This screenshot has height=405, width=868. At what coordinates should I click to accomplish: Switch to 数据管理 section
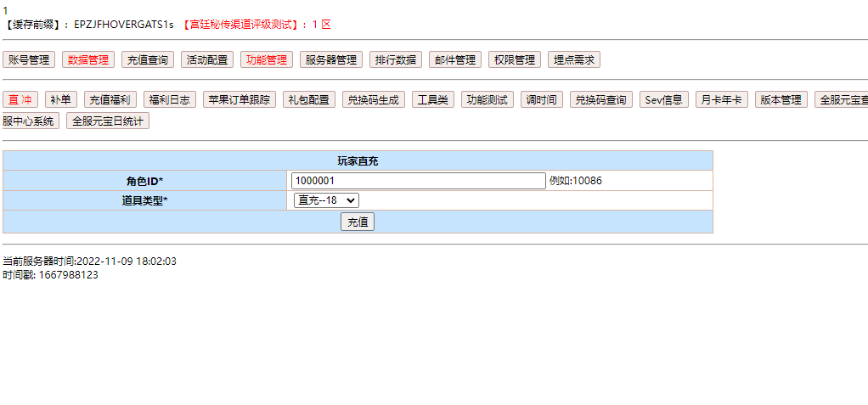87,60
